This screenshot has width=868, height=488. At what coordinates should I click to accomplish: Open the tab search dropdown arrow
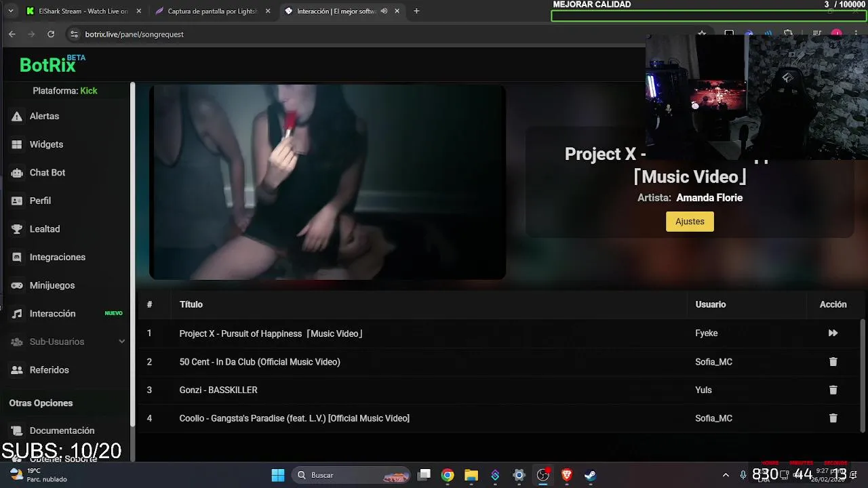click(x=10, y=11)
